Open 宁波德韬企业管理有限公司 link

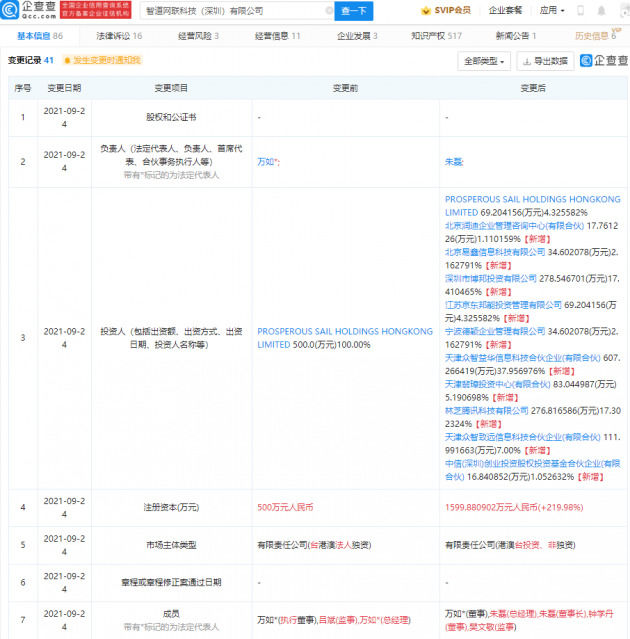tap(495, 331)
